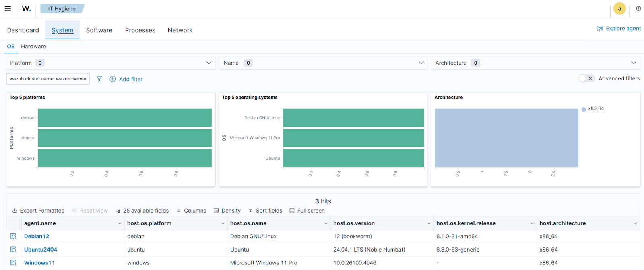
Task: Toggle x86_64 legend item in Architecture chart
Action: click(x=595, y=109)
